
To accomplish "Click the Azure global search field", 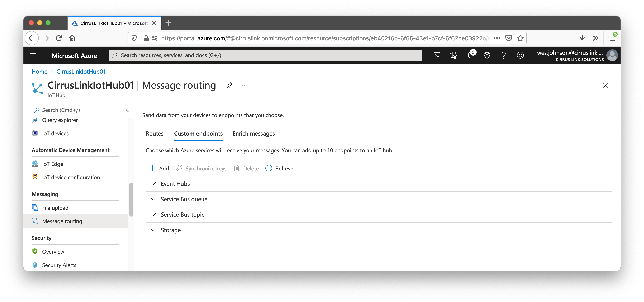I will coord(265,55).
